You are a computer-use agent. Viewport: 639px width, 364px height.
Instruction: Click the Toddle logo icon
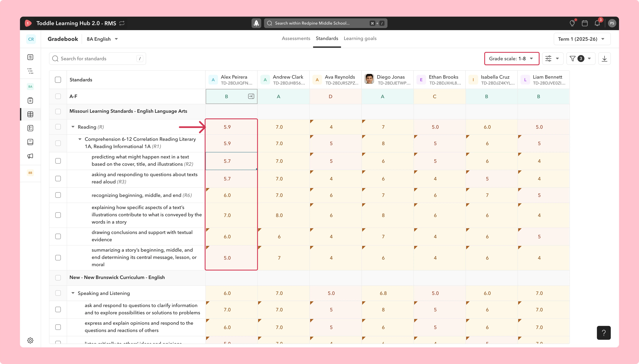(x=28, y=23)
